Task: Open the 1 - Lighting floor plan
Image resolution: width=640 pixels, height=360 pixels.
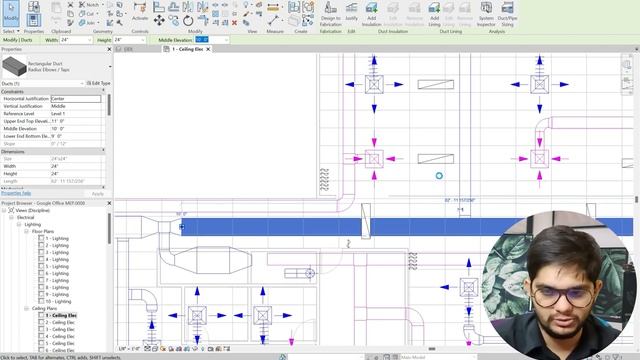Action: pyautogui.click(x=57, y=238)
